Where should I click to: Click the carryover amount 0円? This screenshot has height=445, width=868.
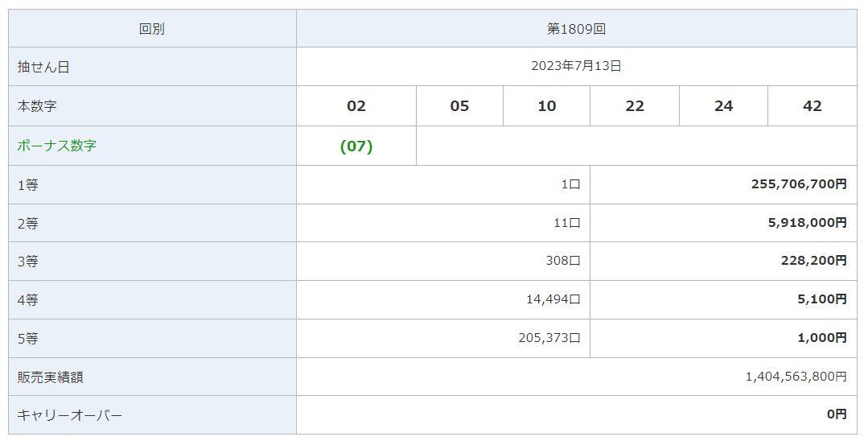point(837,414)
